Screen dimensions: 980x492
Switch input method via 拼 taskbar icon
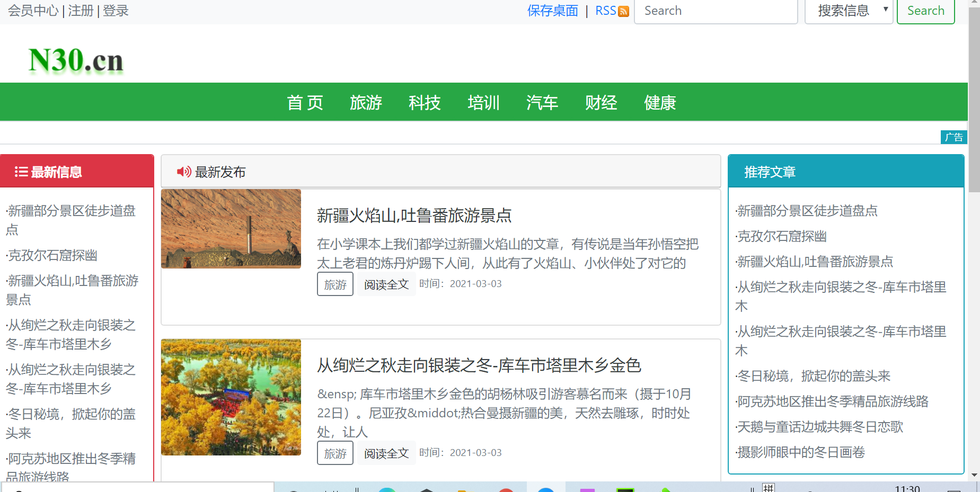(x=770, y=488)
